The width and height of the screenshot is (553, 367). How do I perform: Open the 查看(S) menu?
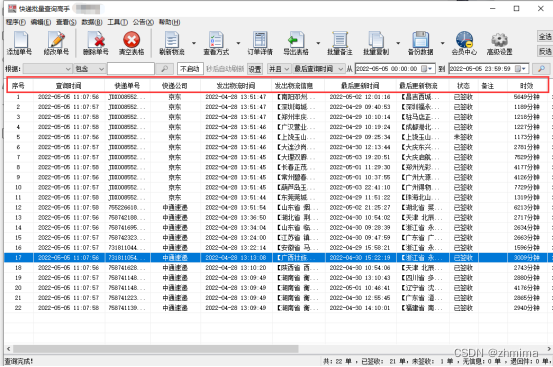(x=66, y=22)
